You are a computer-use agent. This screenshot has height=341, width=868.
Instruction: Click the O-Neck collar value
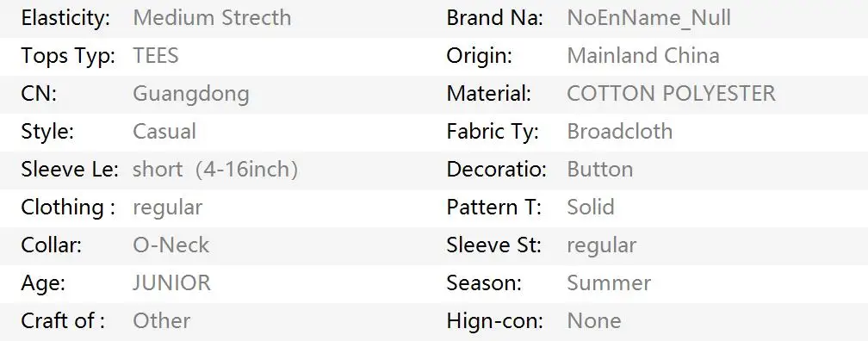click(171, 245)
